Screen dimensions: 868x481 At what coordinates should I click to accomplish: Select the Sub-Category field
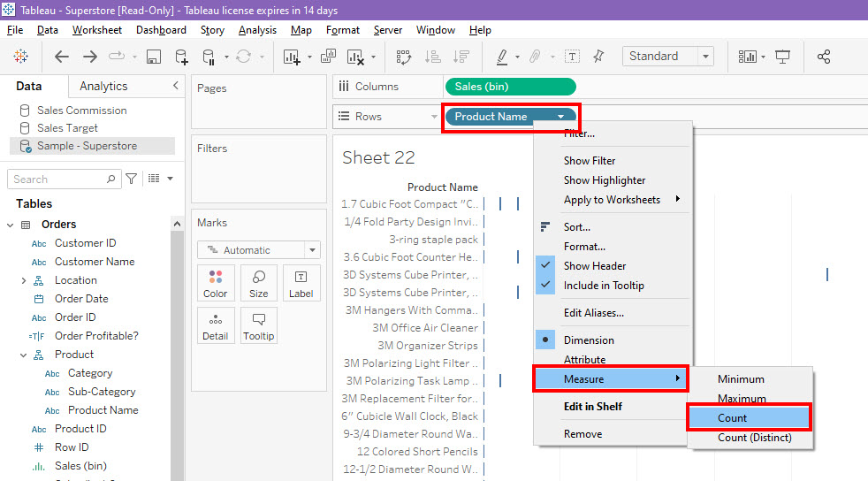102,392
